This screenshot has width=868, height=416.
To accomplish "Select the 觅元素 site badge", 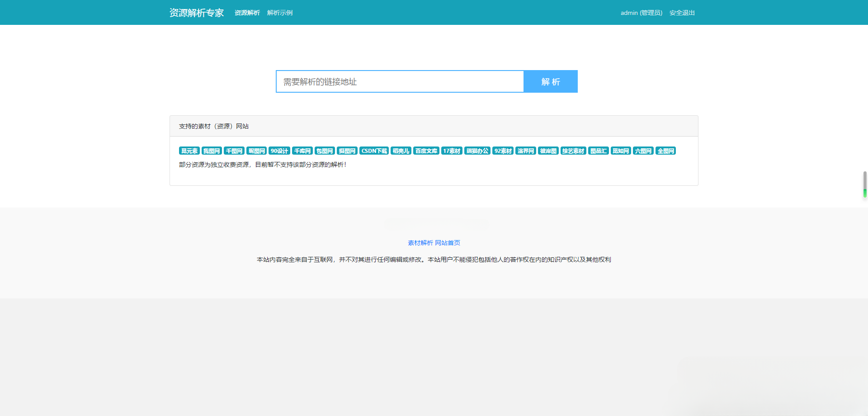I will tap(189, 151).
